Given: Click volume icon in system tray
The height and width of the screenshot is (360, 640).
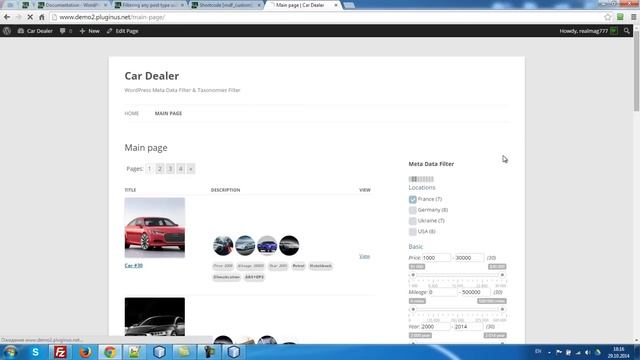Looking at the screenshot, I should point(588,352).
